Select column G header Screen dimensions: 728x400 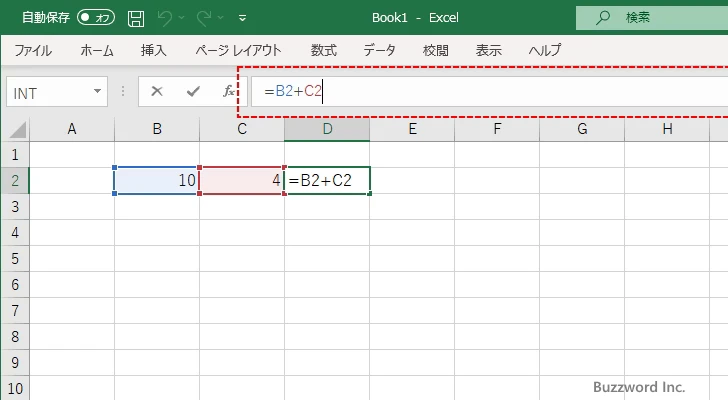(x=582, y=129)
